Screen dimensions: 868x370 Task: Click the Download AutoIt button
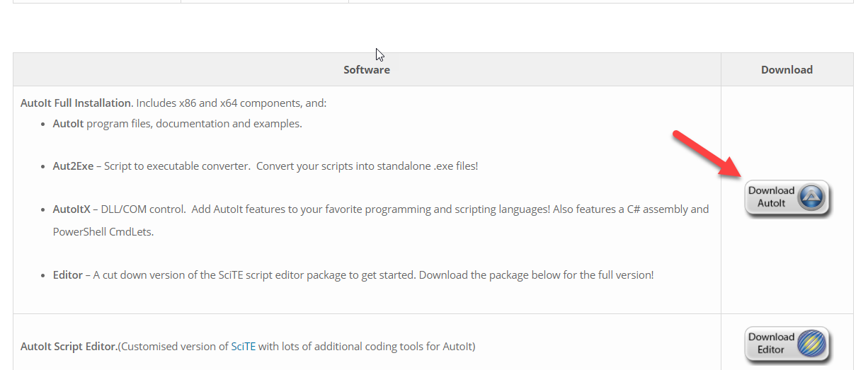(x=787, y=197)
